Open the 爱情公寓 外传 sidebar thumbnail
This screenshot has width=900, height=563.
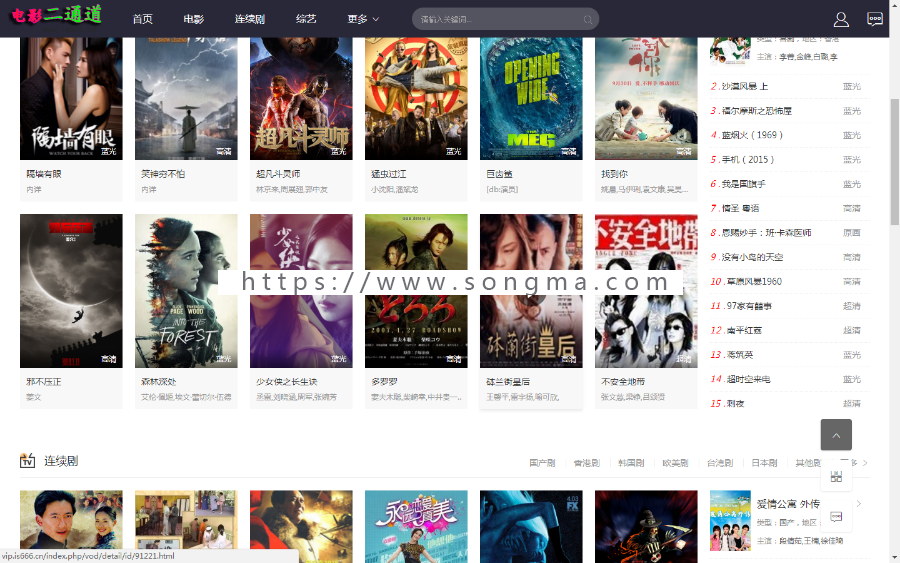[x=730, y=521]
